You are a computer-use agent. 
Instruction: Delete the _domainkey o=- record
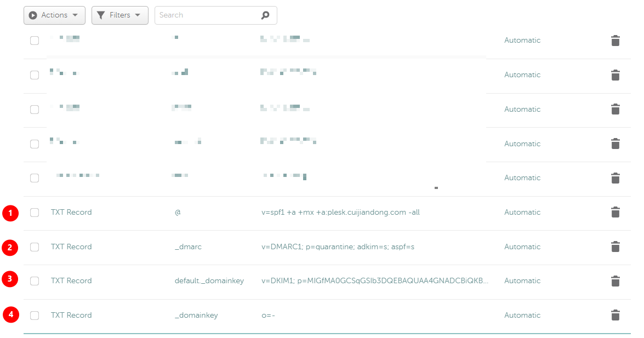615,315
